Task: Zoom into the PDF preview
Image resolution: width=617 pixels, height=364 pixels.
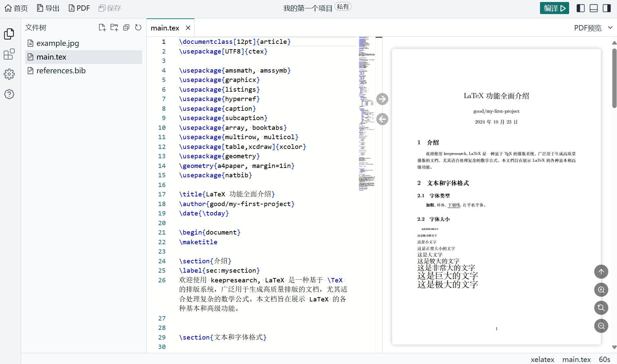Action: coord(601,290)
